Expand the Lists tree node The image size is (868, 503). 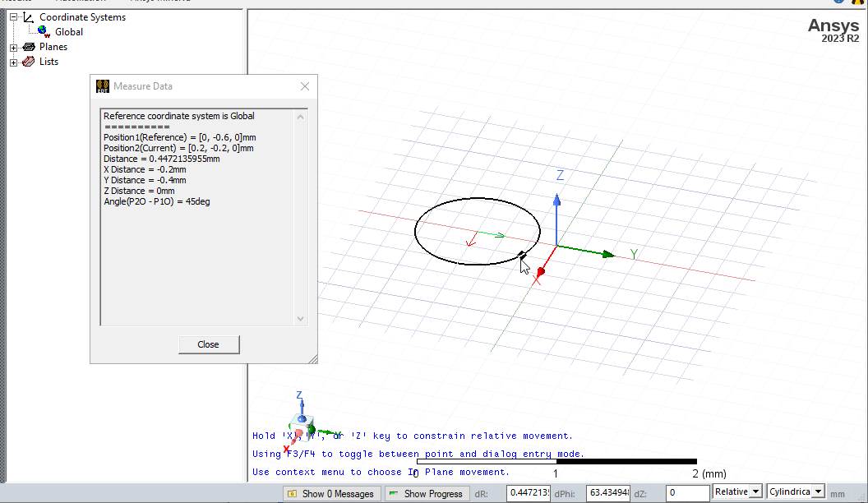(12, 61)
